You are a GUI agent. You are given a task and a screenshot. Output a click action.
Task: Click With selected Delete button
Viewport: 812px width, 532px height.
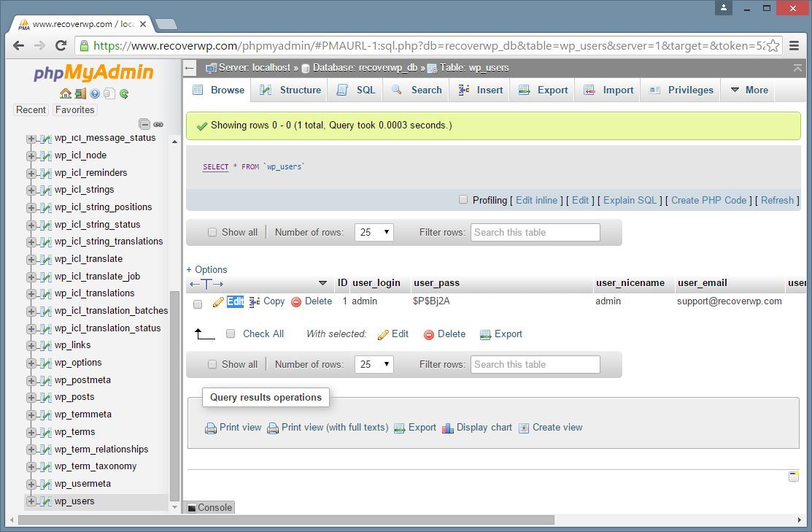(x=445, y=335)
